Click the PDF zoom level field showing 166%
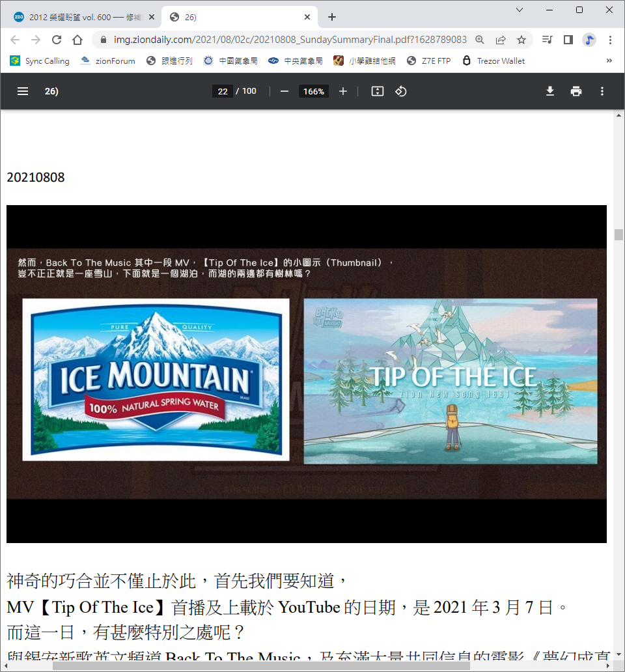Image resolution: width=625 pixels, height=672 pixels. click(x=314, y=91)
